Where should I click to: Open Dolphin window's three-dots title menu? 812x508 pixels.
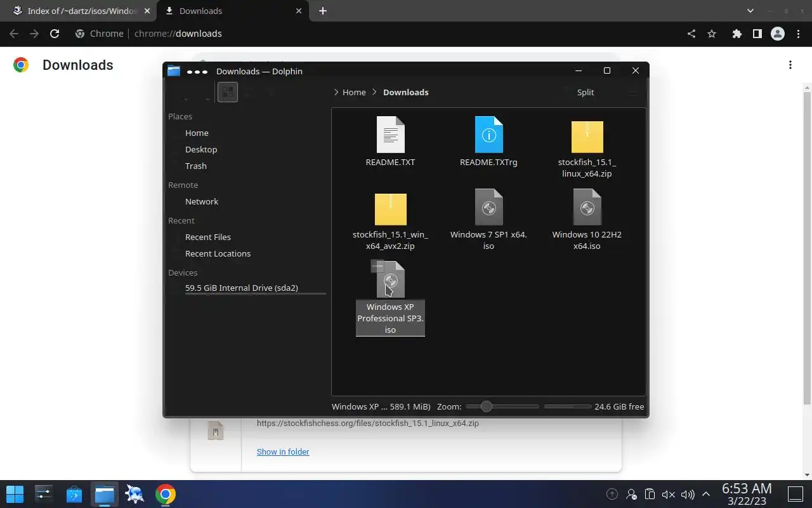click(x=197, y=71)
